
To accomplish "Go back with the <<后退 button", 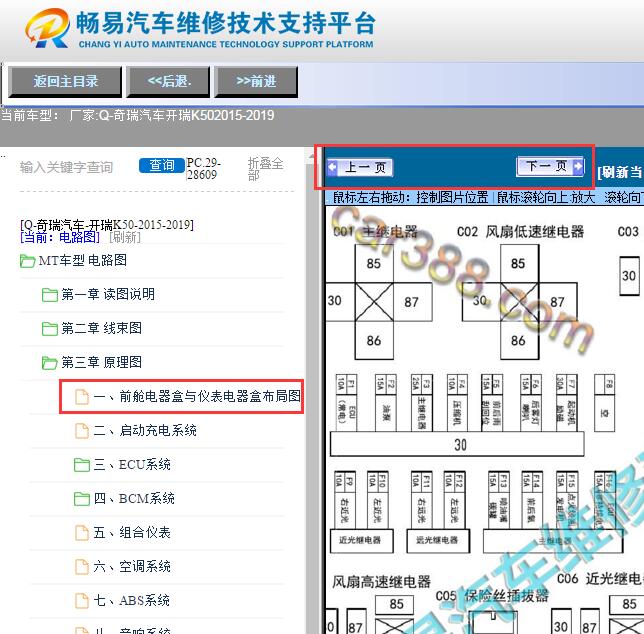I will click(x=168, y=82).
